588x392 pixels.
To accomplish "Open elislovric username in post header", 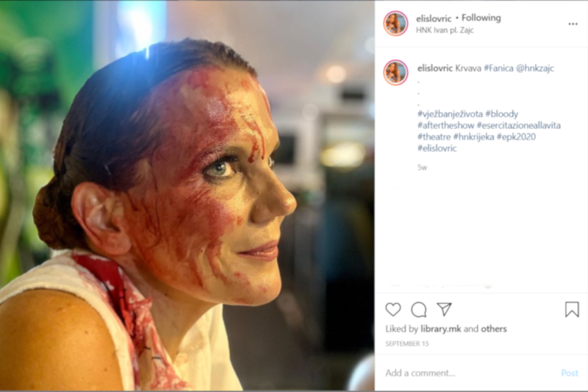I will tap(434, 18).
